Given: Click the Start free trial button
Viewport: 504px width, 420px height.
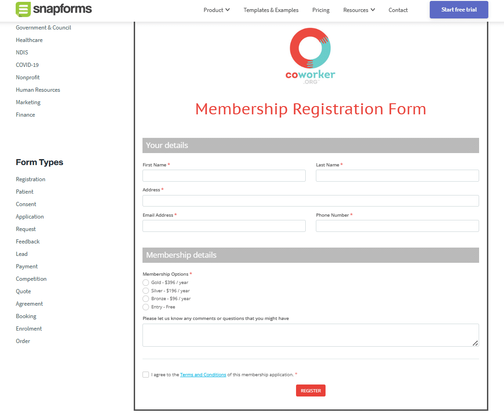Looking at the screenshot, I should tap(458, 10).
